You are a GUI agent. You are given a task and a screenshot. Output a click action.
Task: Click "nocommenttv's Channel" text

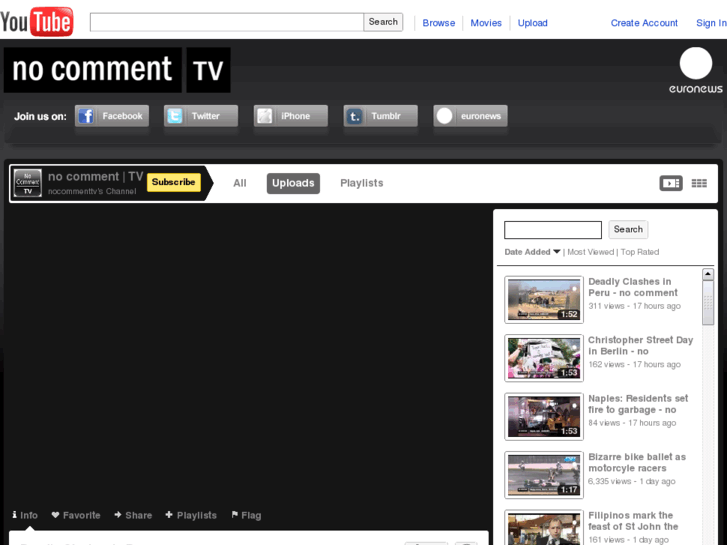tap(92, 191)
